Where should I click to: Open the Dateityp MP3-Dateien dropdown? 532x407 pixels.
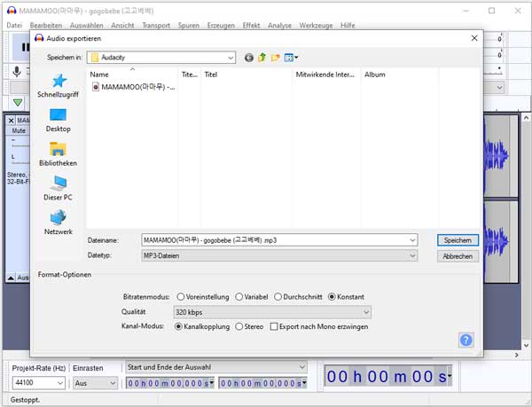tap(279, 255)
